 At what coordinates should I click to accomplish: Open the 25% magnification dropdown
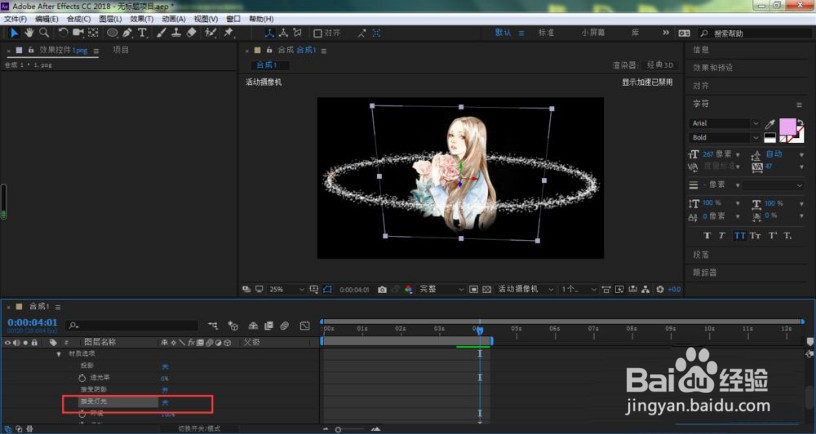coord(287,289)
